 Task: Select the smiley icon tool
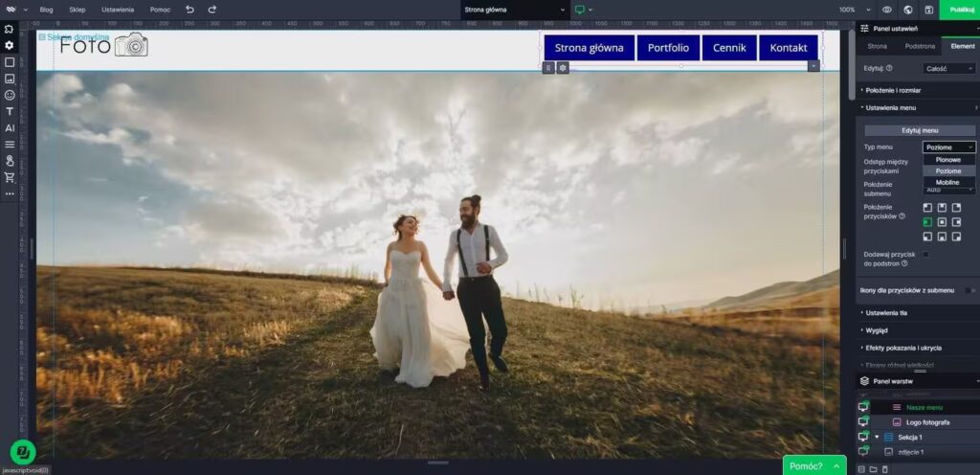[x=10, y=95]
